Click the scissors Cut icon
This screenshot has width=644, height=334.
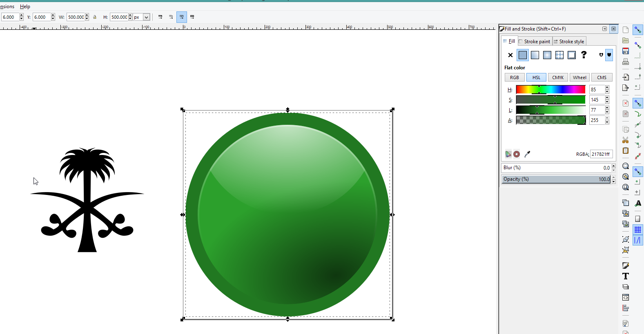(625, 140)
